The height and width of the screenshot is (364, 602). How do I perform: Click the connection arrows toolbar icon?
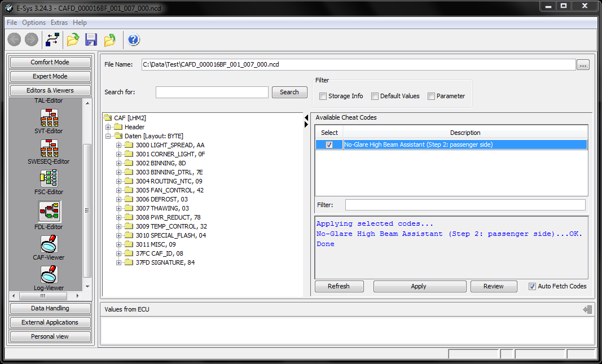[x=52, y=40]
